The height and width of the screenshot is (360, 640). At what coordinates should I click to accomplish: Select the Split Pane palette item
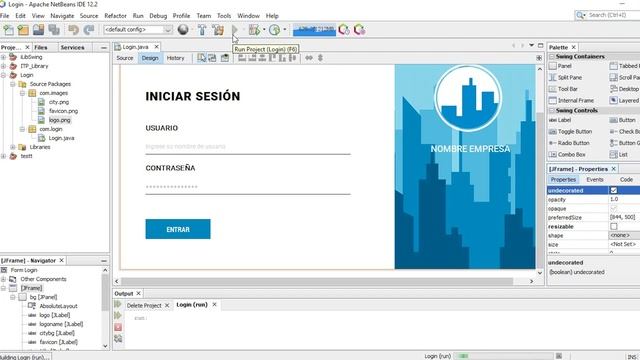[570, 77]
